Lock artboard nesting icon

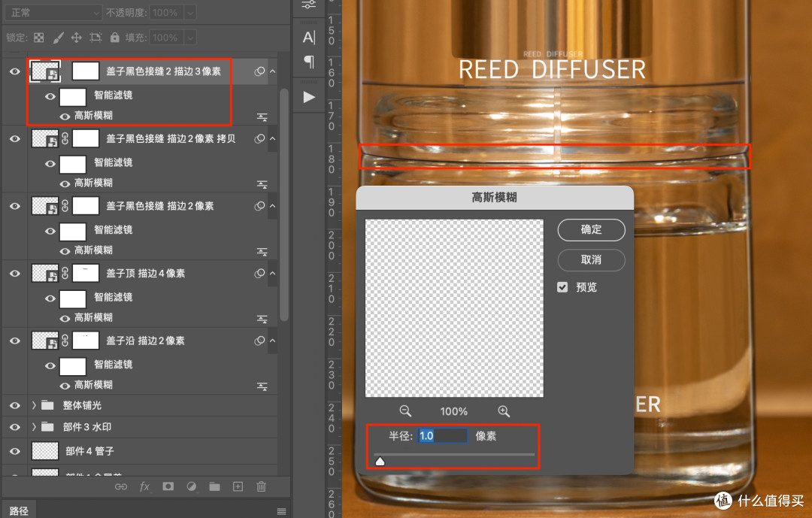(x=95, y=38)
